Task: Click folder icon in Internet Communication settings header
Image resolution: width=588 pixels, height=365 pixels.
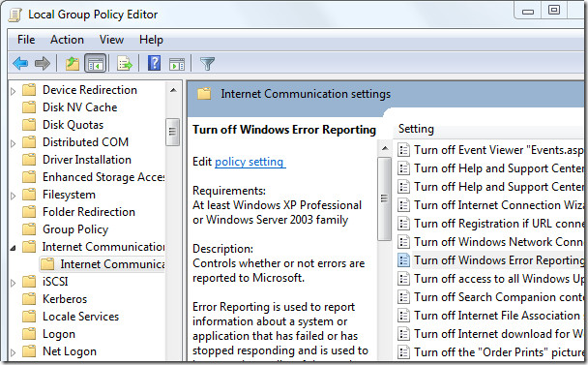Action: pyautogui.click(x=204, y=94)
